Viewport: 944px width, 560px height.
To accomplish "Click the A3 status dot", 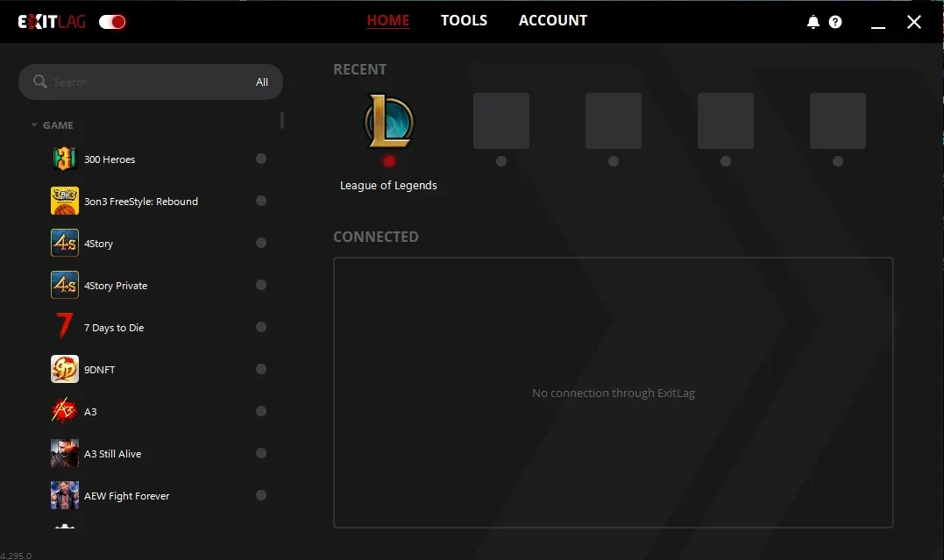I will [261, 411].
